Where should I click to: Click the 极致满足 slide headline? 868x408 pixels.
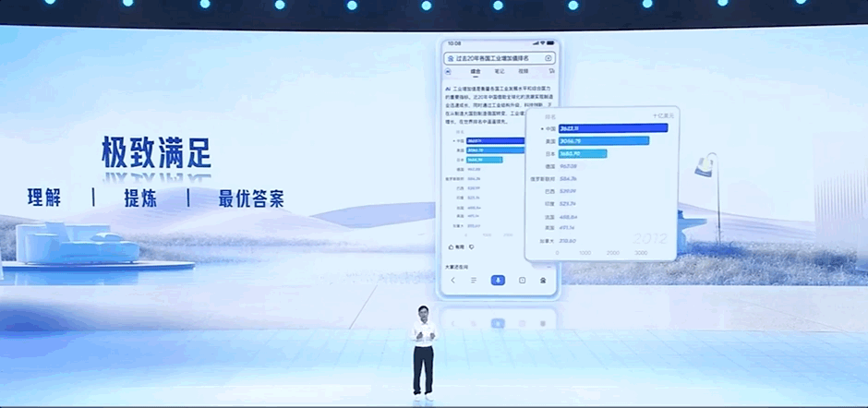pos(157,152)
